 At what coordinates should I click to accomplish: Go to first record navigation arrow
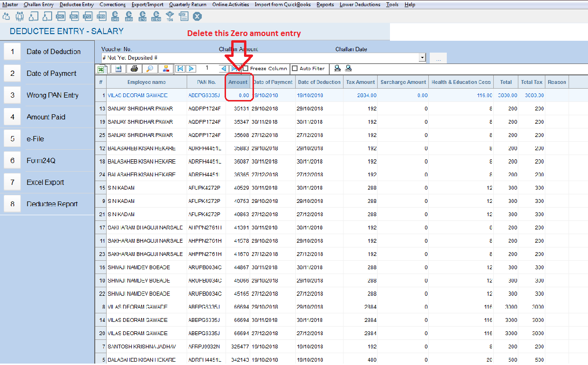180,69
